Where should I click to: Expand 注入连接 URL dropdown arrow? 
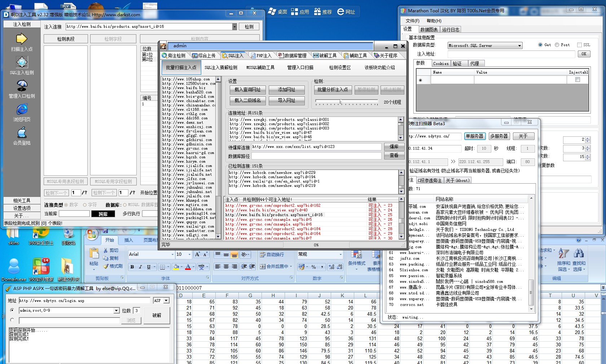click(x=234, y=26)
